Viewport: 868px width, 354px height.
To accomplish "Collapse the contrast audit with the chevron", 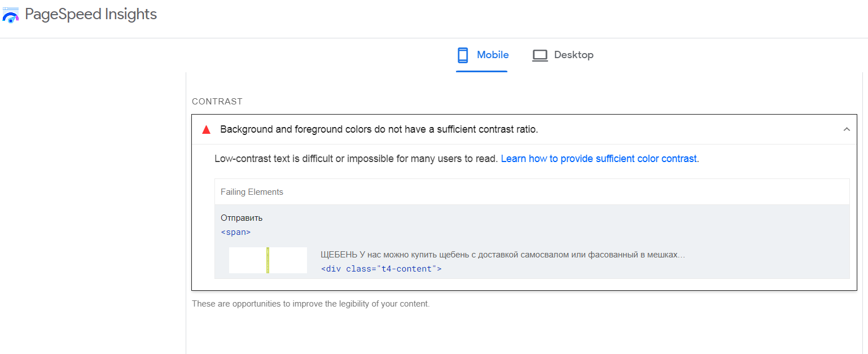I will 847,129.
